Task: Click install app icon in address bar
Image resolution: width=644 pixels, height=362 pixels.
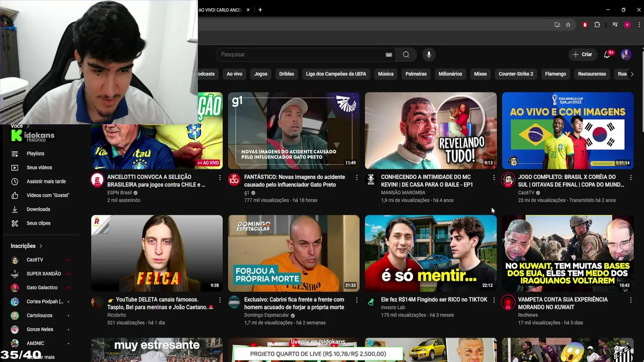Action: (x=557, y=25)
